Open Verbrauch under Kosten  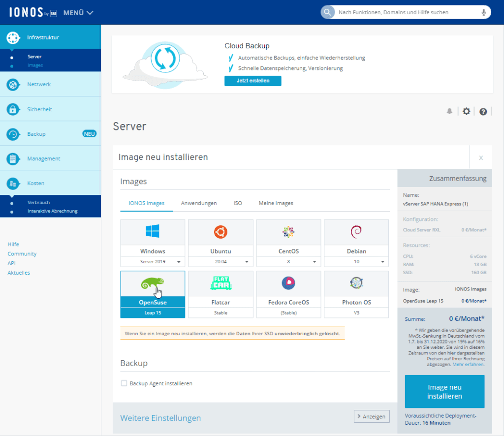click(38, 202)
